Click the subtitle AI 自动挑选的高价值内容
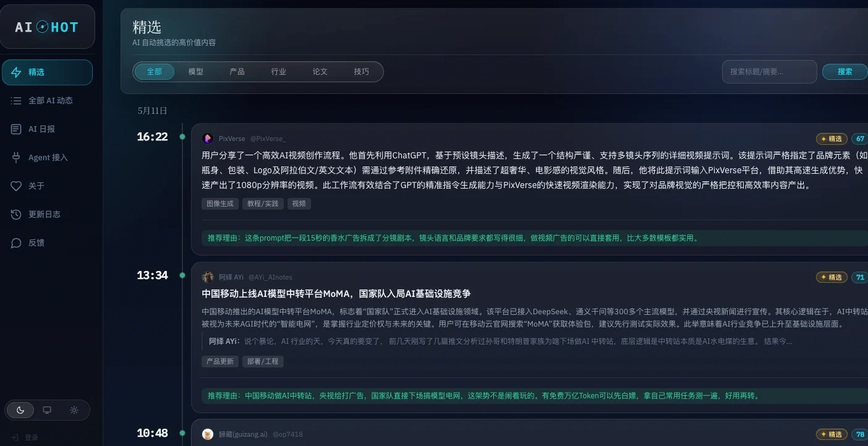This screenshot has height=446, width=868. coord(174,43)
